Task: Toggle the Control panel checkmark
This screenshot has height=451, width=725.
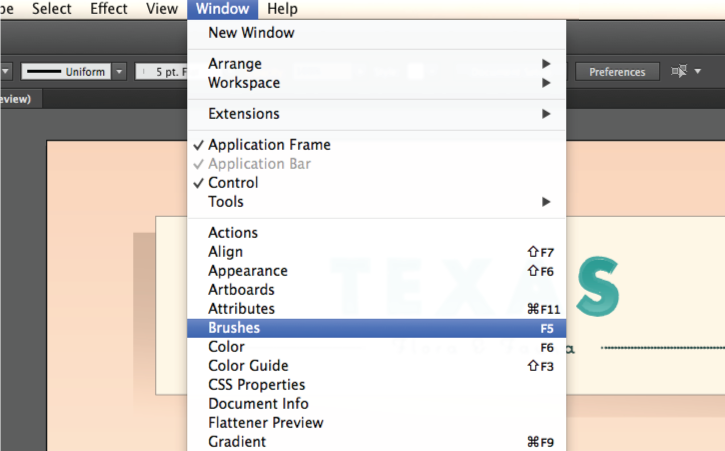Action: point(376,183)
